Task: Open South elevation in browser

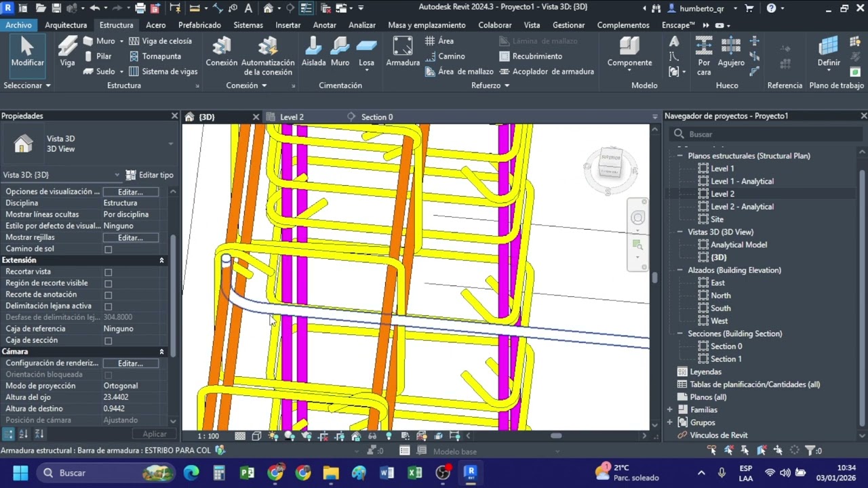Action: [x=720, y=308]
